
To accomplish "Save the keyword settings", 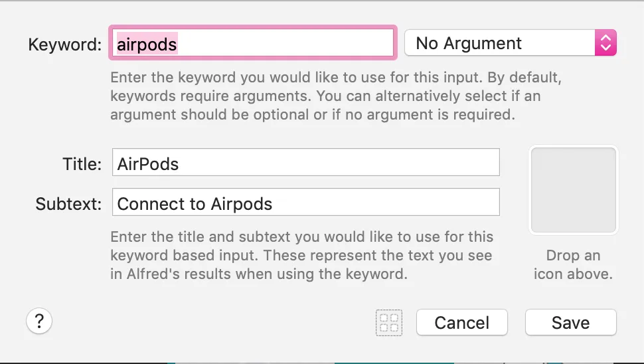I will click(x=570, y=323).
